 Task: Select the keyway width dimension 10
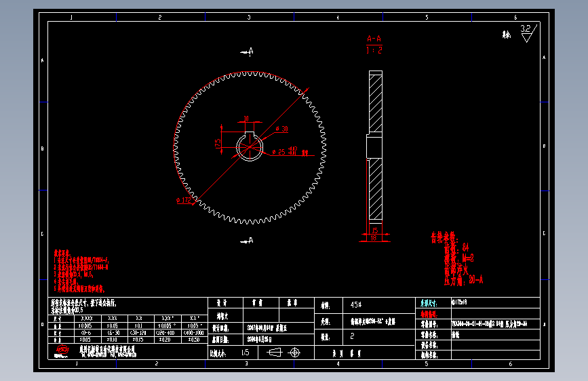pos(246,119)
